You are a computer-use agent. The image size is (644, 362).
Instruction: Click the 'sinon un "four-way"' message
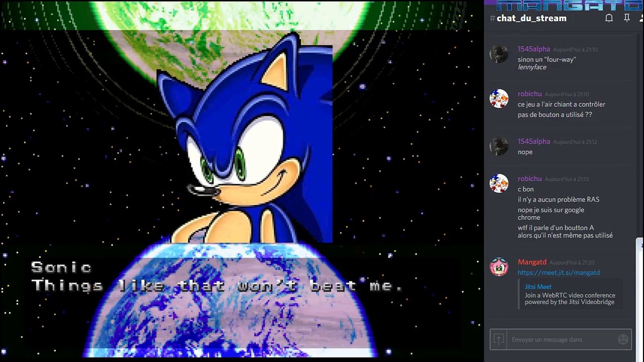point(547,59)
